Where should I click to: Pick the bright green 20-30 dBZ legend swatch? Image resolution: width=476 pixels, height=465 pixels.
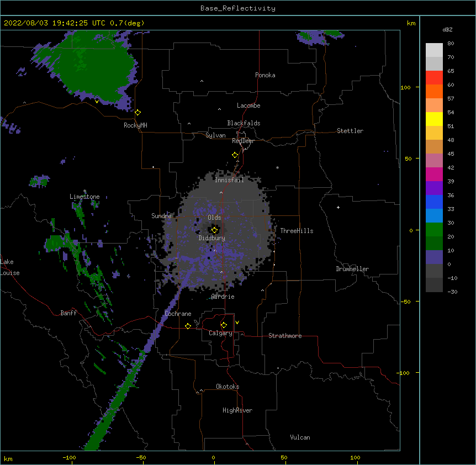[x=434, y=230]
